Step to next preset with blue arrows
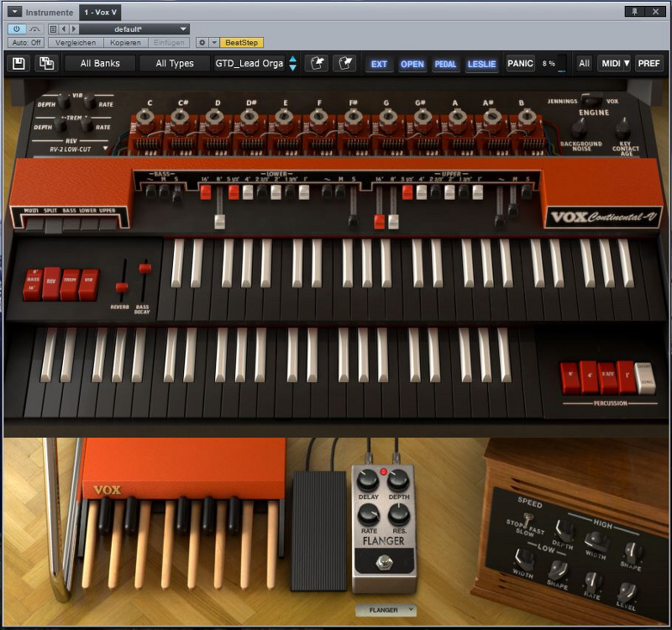 click(292, 67)
